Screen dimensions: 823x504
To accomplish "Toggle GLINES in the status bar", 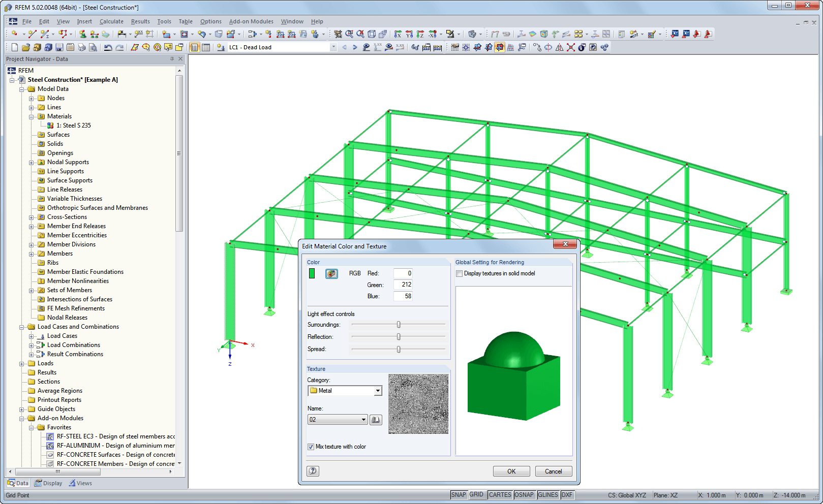I will coord(548,495).
